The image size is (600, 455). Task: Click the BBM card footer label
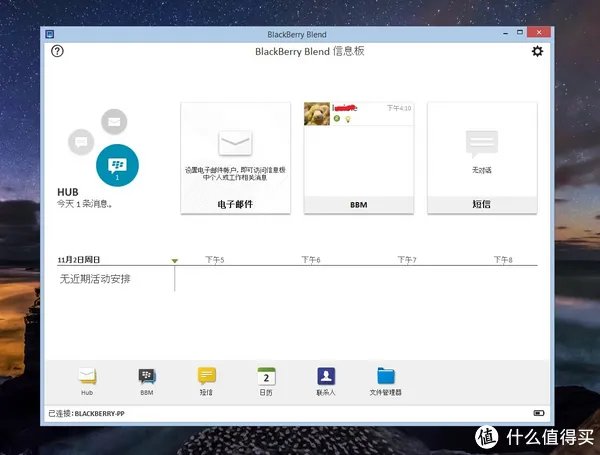[359, 205]
